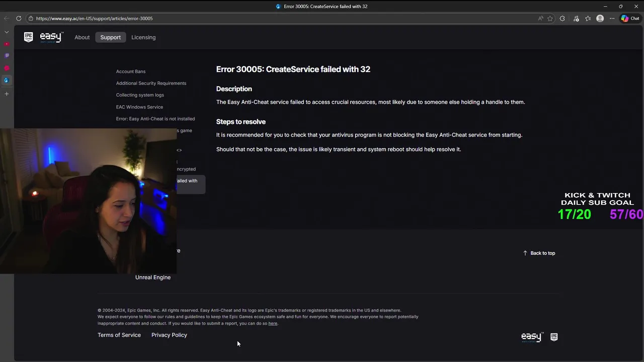
Task: Open the Terms of Service link
Action: [x=119, y=335]
